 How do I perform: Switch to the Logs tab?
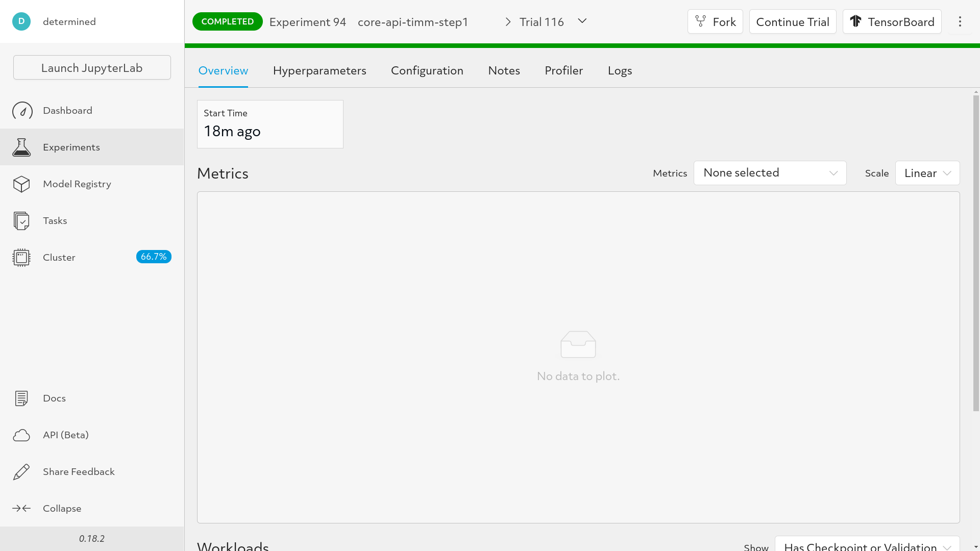pyautogui.click(x=620, y=70)
